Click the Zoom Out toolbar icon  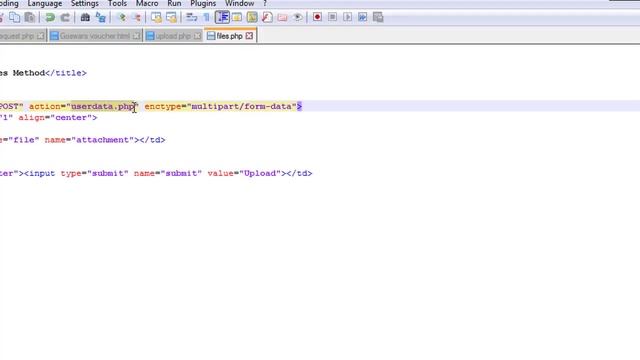[x=136, y=17]
